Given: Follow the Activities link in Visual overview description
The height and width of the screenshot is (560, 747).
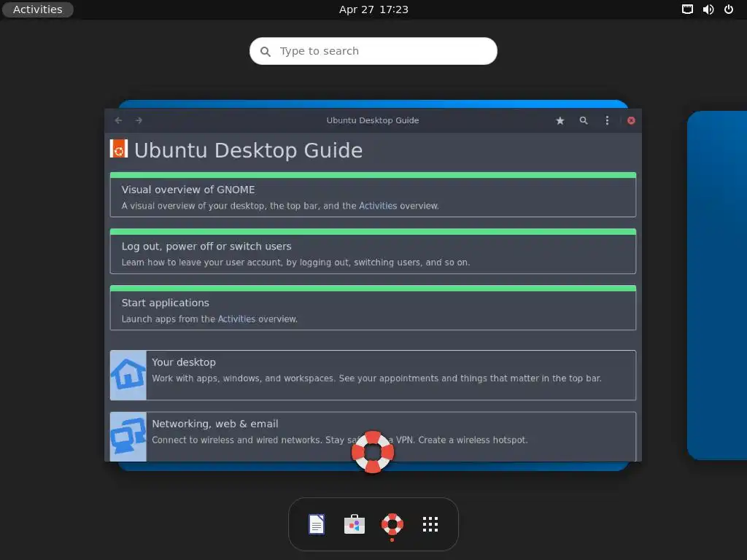Looking at the screenshot, I should pos(378,206).
